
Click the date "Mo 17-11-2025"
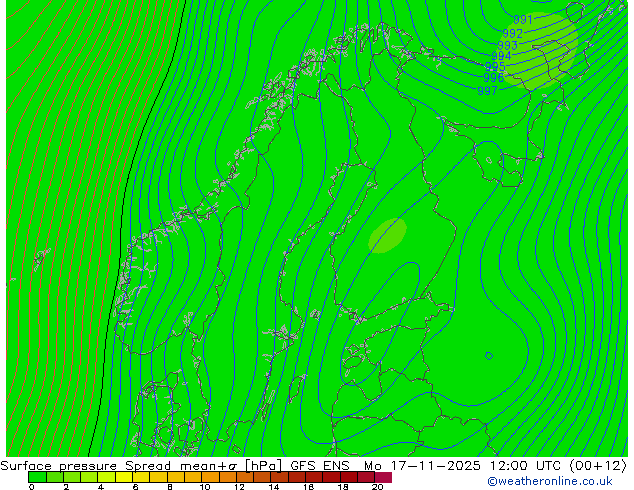(423, 466)
